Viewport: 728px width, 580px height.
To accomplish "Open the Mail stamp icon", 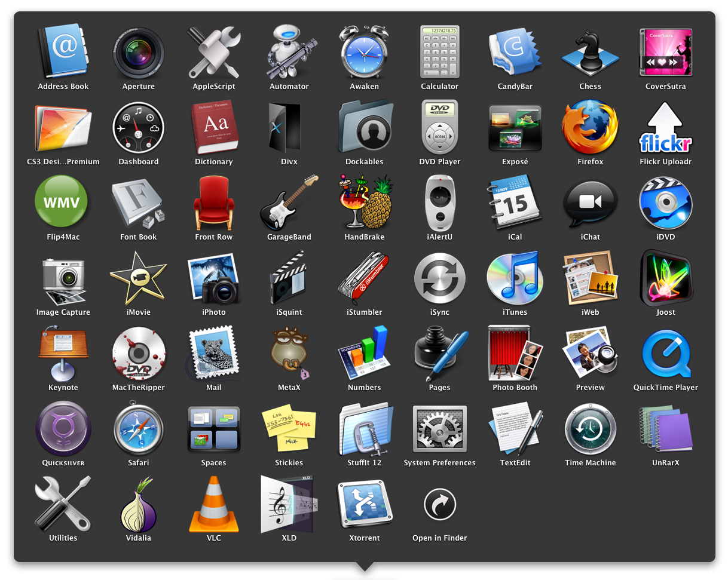I will 214,353.
